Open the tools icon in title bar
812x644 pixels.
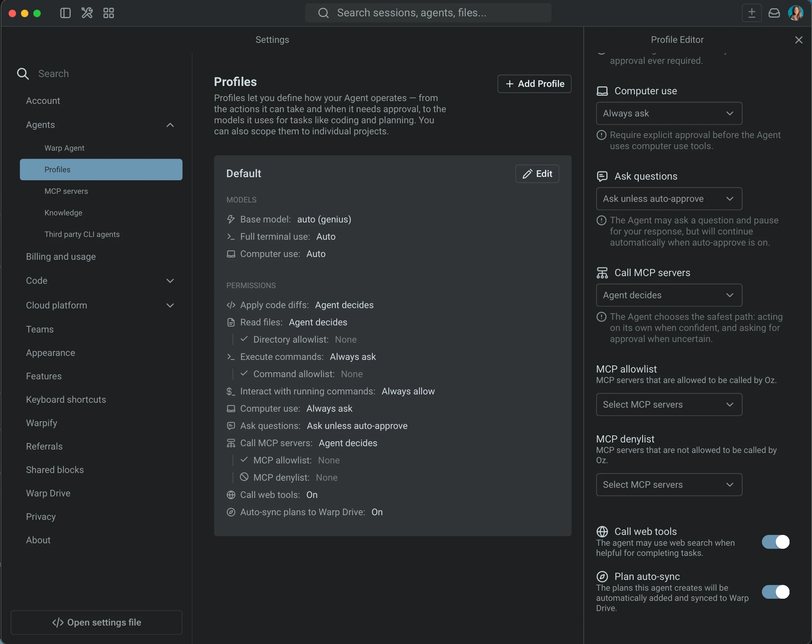87,13
